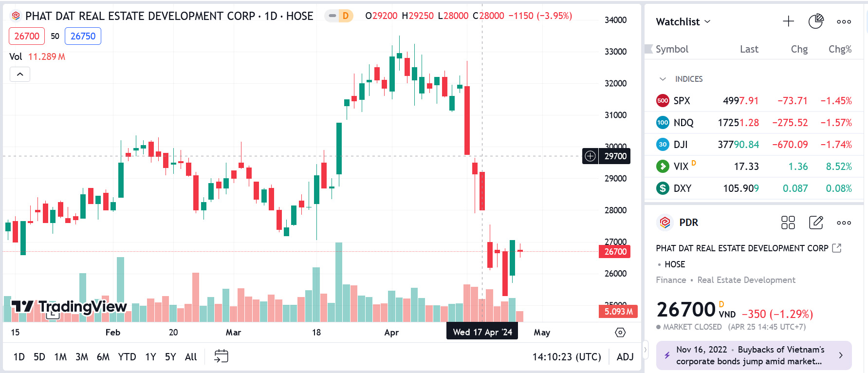Open the heatmap icon beside Watchlist
This screenshot has height=373, width=868.
point(816,21)
